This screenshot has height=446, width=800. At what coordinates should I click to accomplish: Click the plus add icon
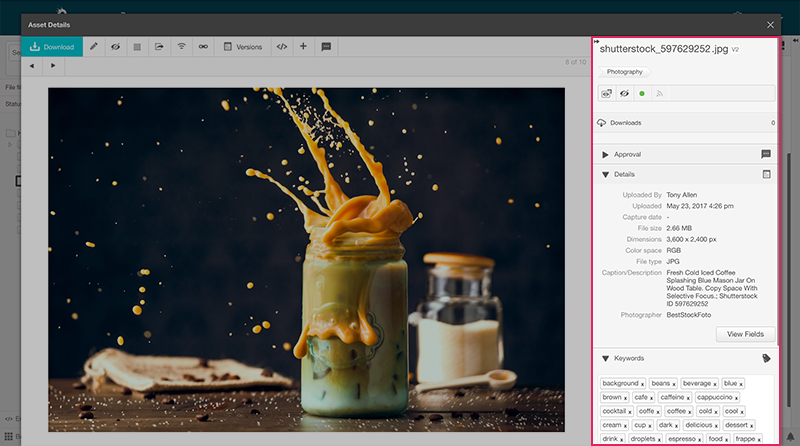[303, 46]
